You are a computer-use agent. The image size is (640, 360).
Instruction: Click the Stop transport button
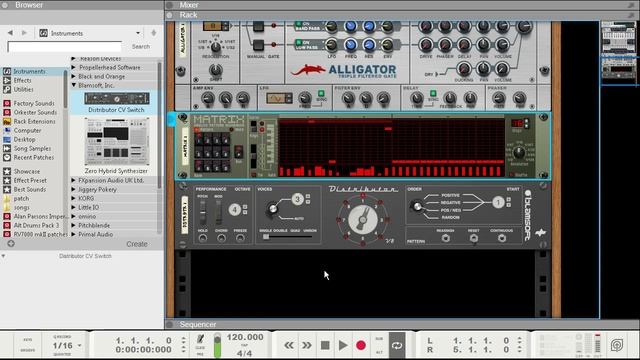325,345
